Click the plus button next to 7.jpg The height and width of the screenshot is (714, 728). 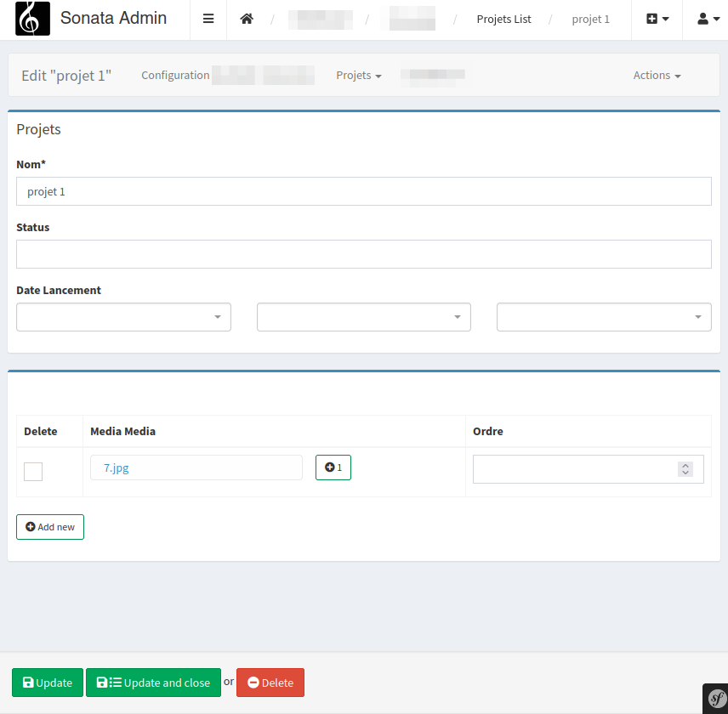click(x=333, y=467)
